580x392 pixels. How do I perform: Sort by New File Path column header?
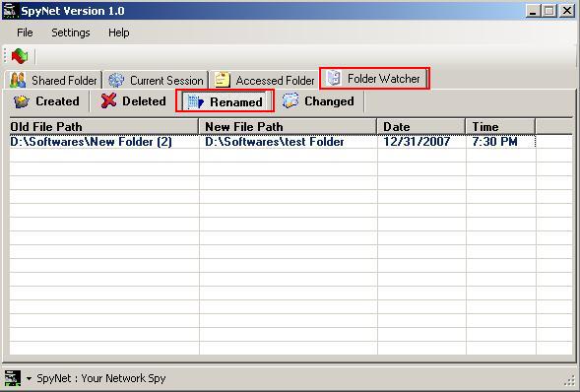point(288,127)
